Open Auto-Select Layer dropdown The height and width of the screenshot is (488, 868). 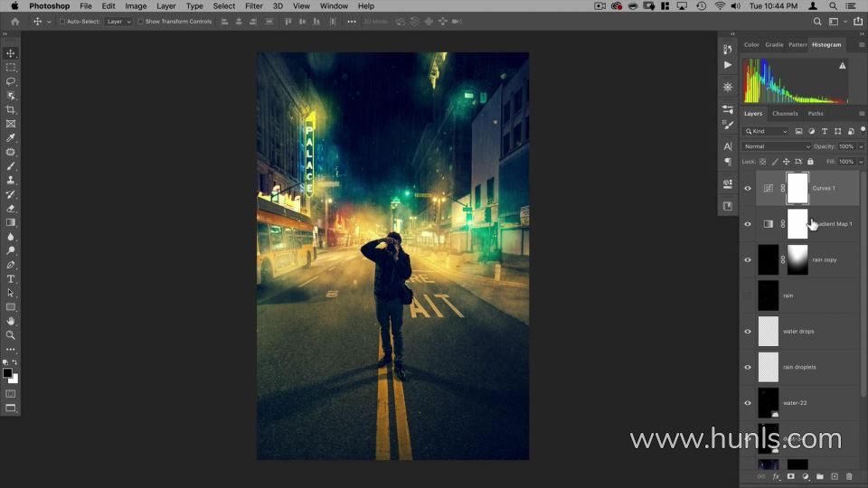[x=118, y=22]
